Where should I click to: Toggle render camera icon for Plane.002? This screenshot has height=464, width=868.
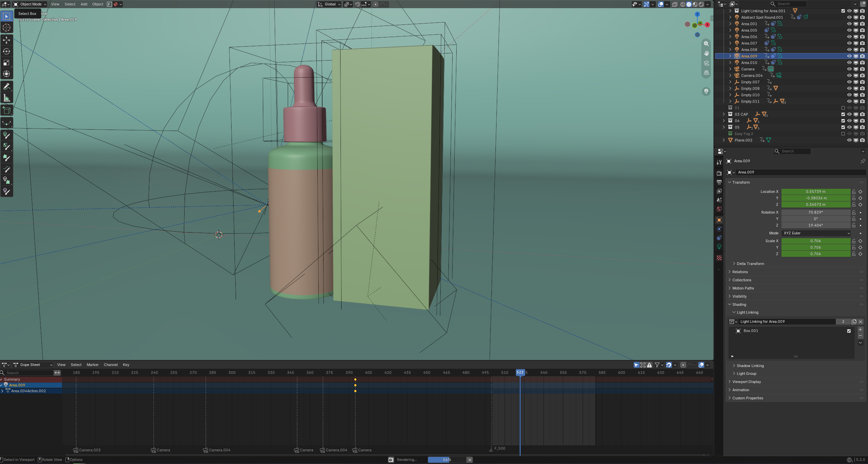point(862,140)
